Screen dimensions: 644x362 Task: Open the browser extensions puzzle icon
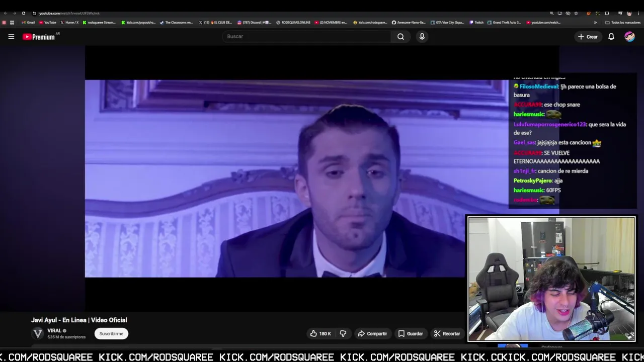607,13
